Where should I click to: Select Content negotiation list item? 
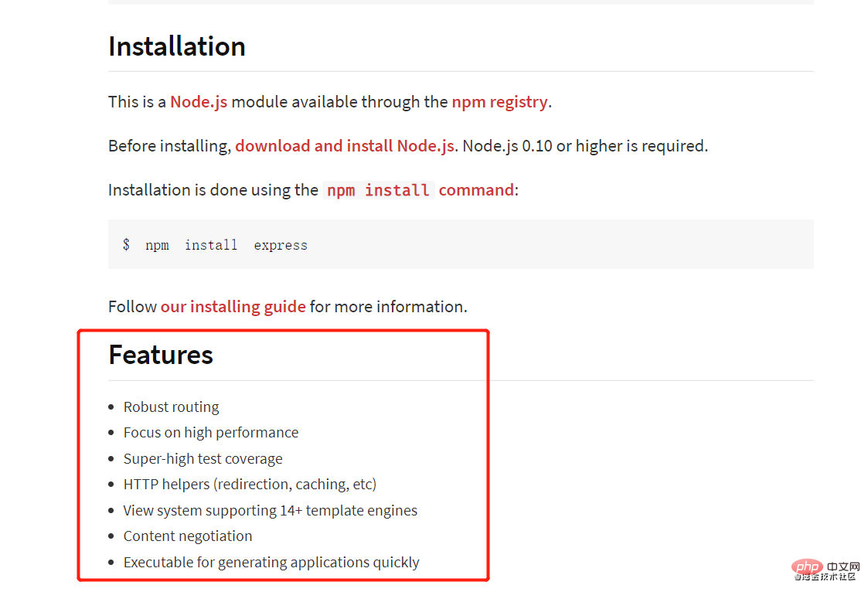[x=188, y=536]
